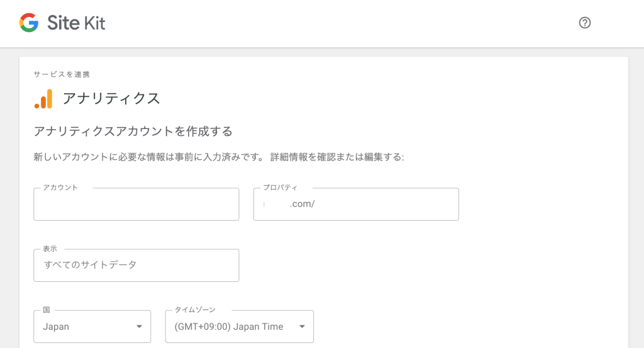
Task: Click the orange Analytics bar chart icon
Action: coord(43,99)
